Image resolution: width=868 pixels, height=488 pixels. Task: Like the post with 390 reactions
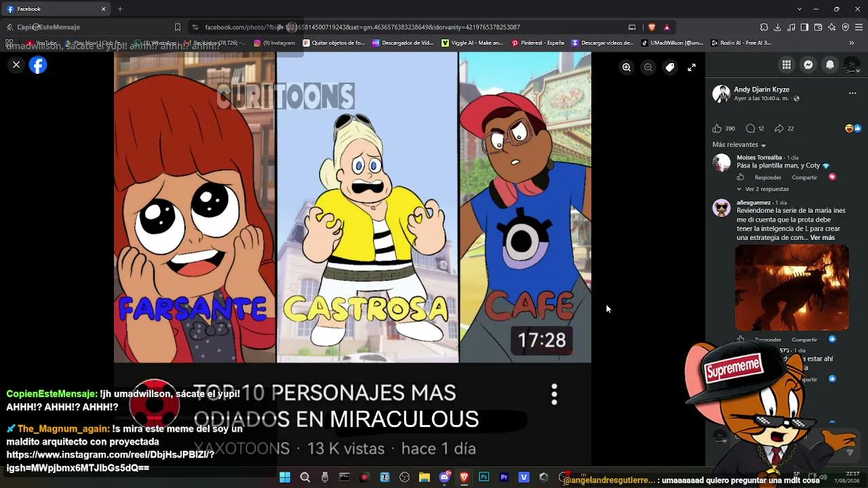717,128
